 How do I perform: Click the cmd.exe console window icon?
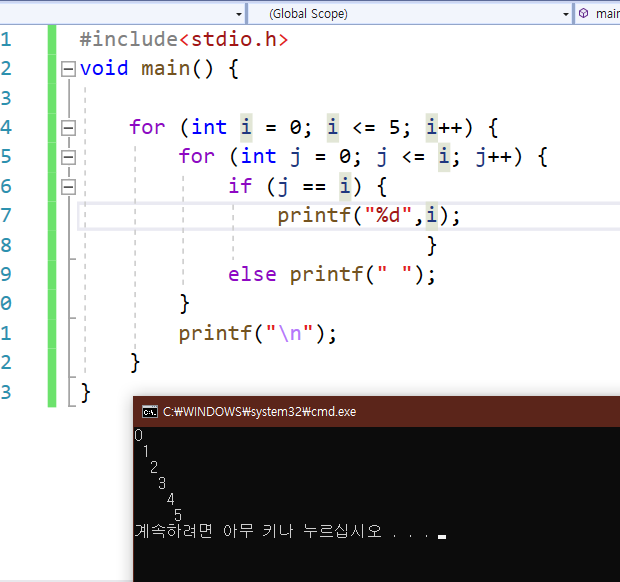(150, 412)
